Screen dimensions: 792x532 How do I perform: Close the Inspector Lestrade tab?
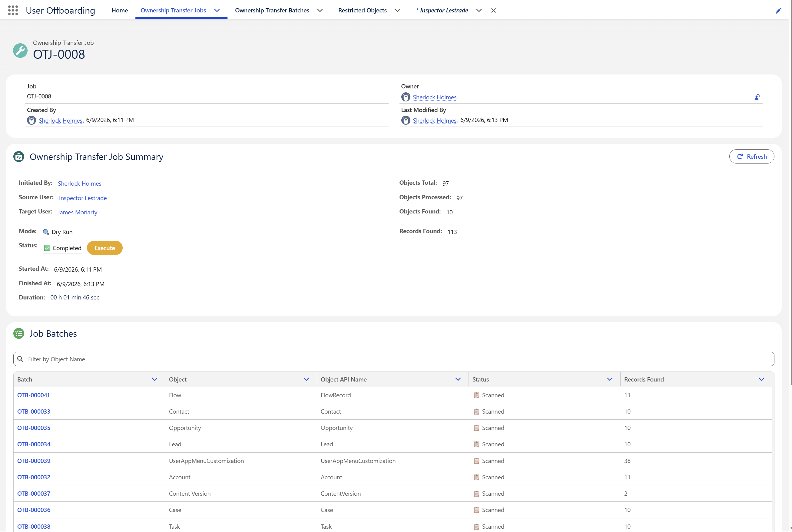point(493,11)
